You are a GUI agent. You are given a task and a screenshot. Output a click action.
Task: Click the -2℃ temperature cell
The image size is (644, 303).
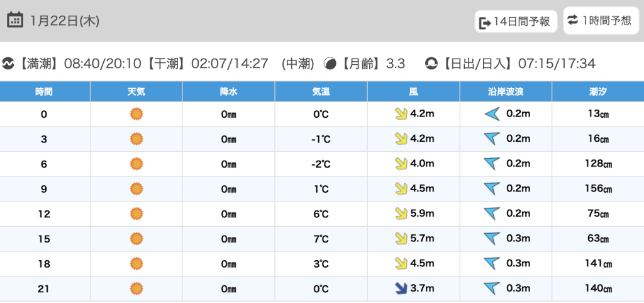point(321,164)
